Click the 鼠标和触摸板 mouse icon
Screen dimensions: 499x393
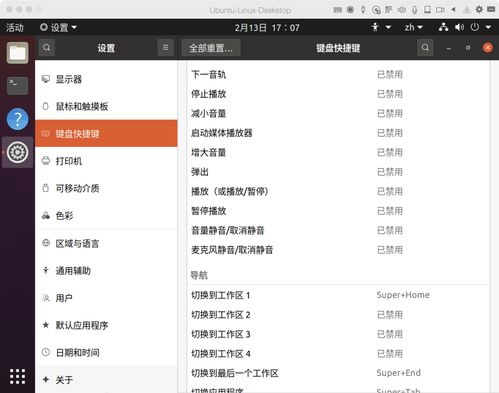(46, 106)
